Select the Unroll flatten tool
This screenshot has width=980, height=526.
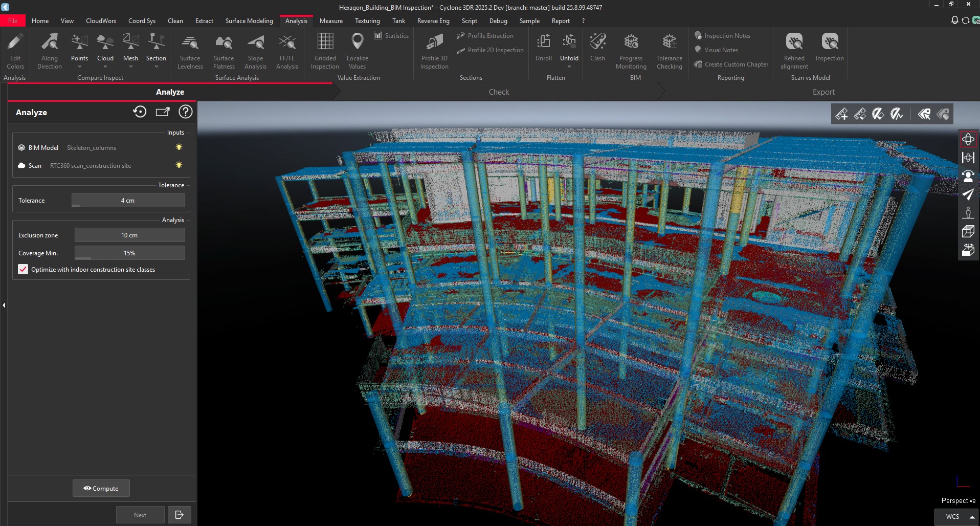pos(543,49)
